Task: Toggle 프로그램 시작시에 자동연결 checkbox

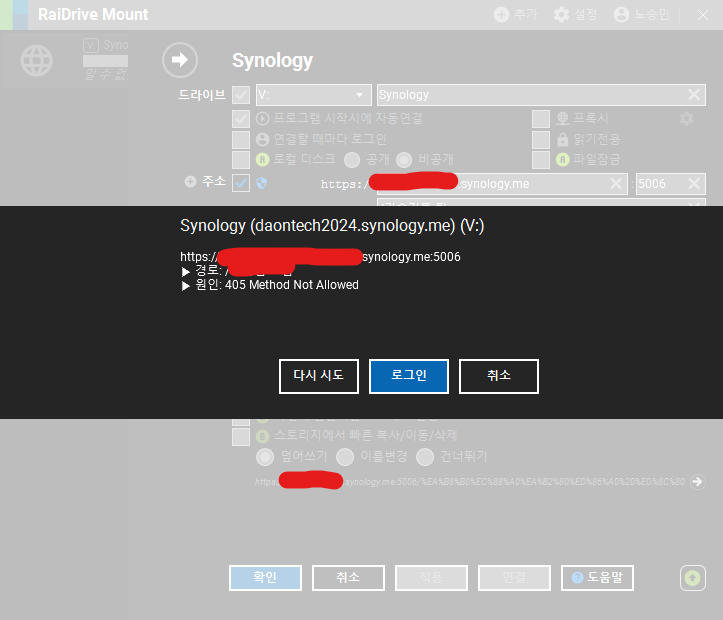Action: [x=241, y=118]
